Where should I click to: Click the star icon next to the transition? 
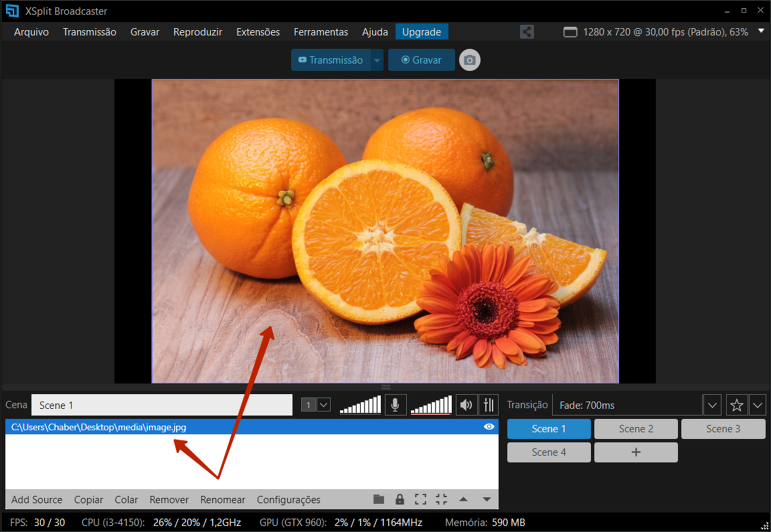[736, 405]
